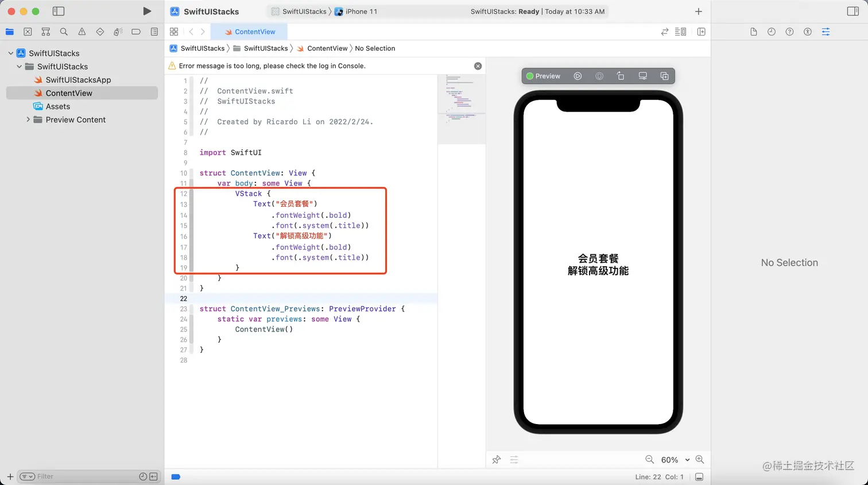868x485 pixels.
Task: Open the Debug navigator spray icon
Action: (118, 32)
